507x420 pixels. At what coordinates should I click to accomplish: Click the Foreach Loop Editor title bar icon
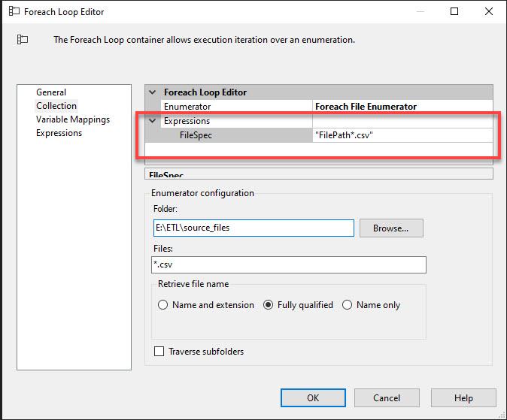coord(14,12)
